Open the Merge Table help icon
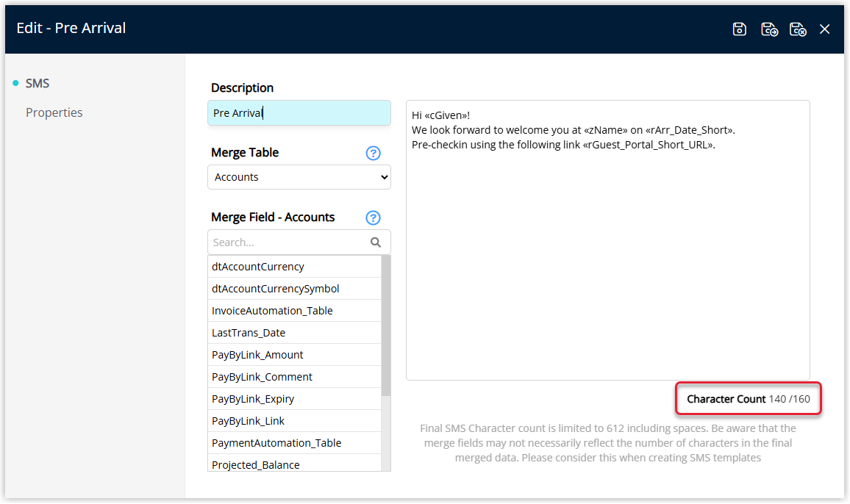 (373, 154)
